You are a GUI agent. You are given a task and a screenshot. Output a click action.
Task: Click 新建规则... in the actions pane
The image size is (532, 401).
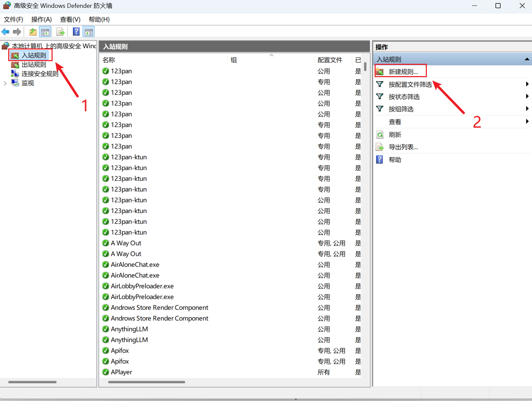403,72
